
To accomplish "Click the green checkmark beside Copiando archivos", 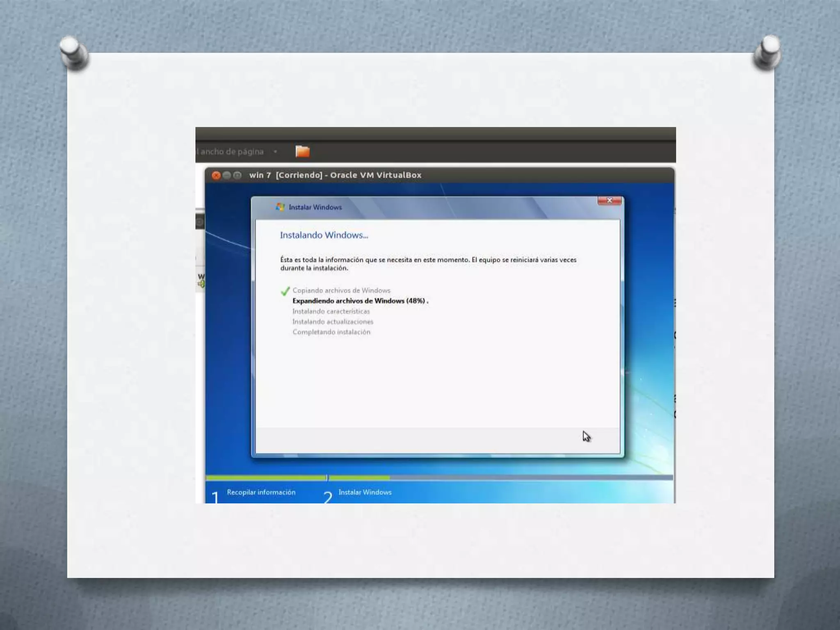I will click(285, 291).
